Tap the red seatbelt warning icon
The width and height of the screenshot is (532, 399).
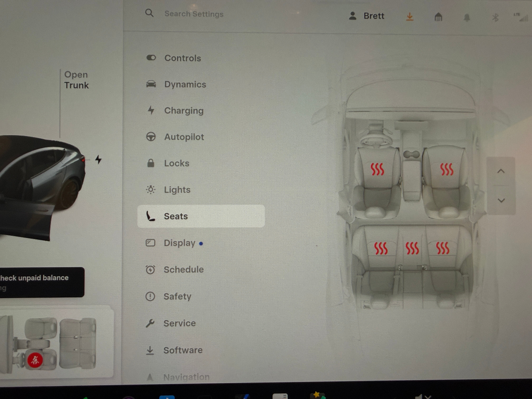click(35, 360)
